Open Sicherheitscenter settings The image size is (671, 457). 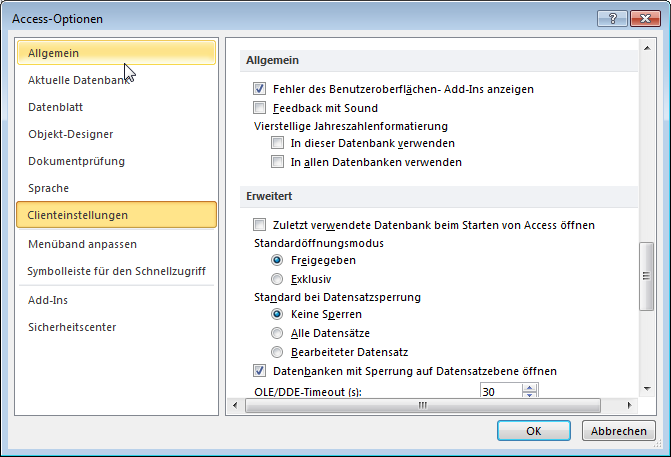[x=72, y=327]
